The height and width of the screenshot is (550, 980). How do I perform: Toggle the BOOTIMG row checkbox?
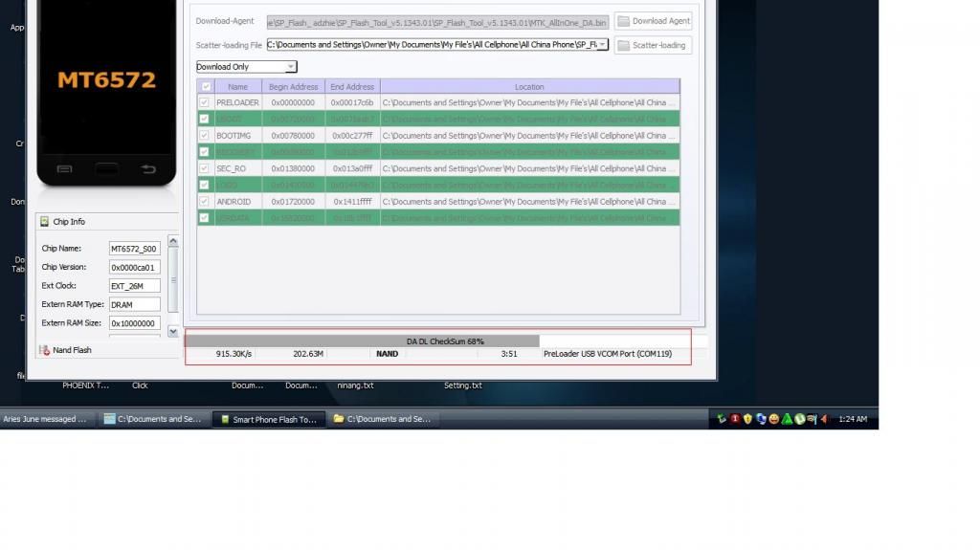(x=205, y=136)
